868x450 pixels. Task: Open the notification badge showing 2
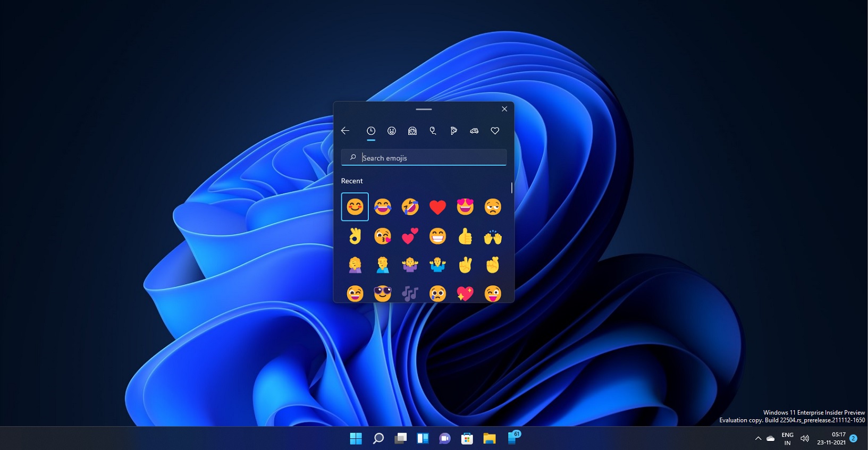coord(853,438)
